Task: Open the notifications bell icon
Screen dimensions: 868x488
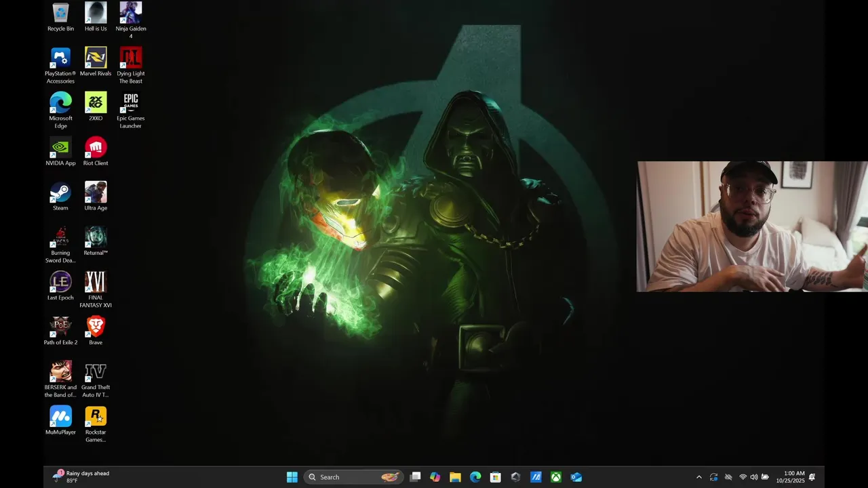Action: pos(812,477)
